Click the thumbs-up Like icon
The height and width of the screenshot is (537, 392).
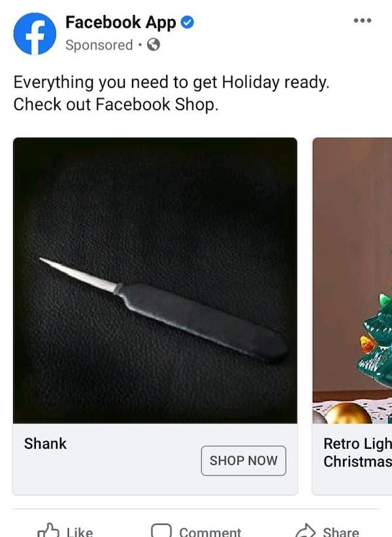point(48,530)
